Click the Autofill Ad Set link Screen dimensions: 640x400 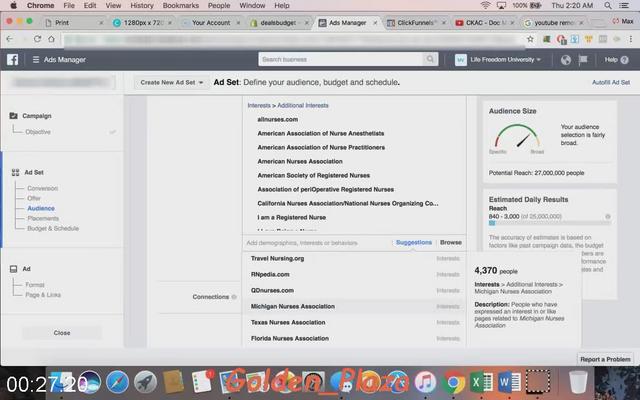(x=611, y=82)
